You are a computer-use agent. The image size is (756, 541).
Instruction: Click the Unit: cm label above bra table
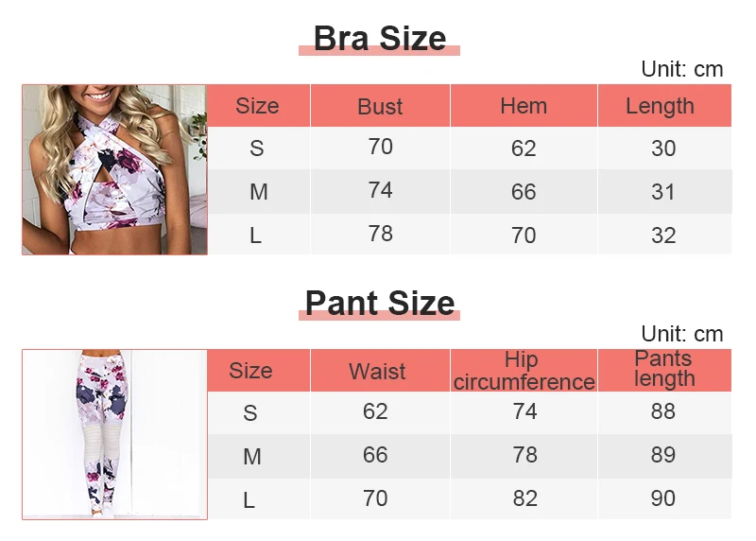click(x=681, y=69)
